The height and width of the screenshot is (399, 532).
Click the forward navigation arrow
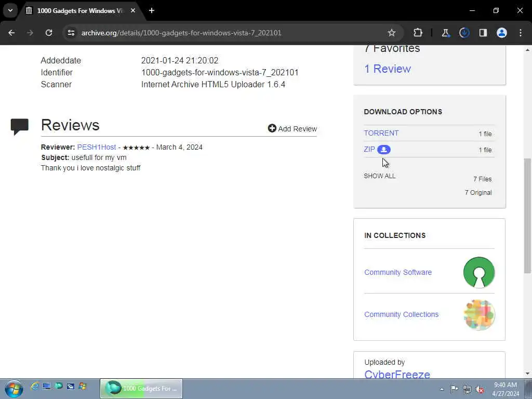[30, 33]
